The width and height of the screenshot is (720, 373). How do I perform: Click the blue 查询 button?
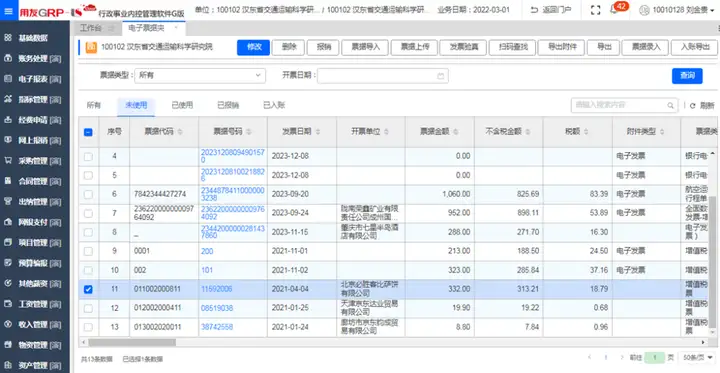click(687, 76)
